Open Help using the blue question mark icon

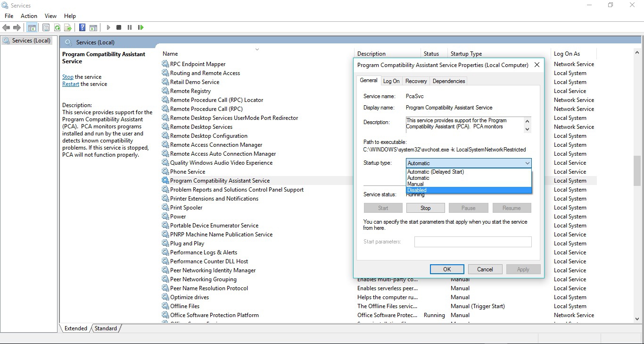pyautogui.click(x=83, y=27)
